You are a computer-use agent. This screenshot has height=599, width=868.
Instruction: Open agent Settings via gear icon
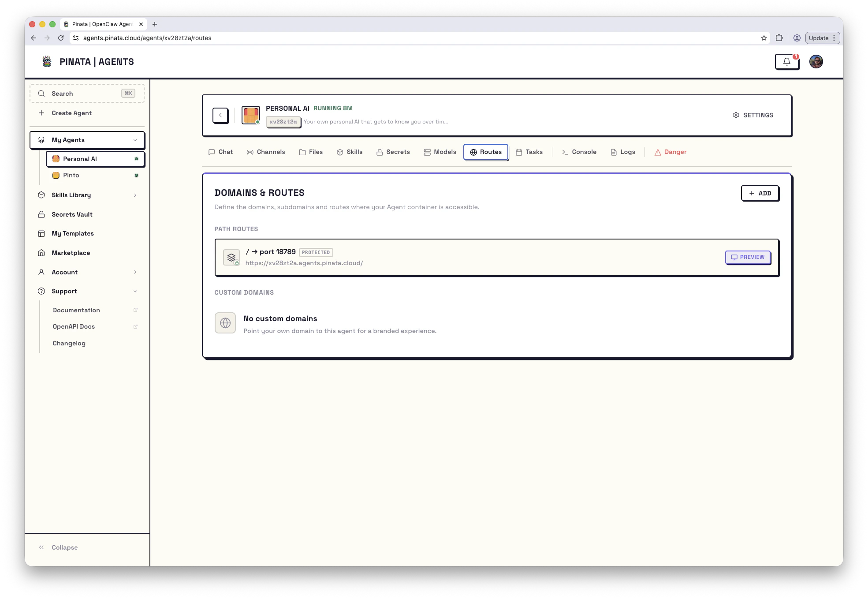(x=753, y=115)
